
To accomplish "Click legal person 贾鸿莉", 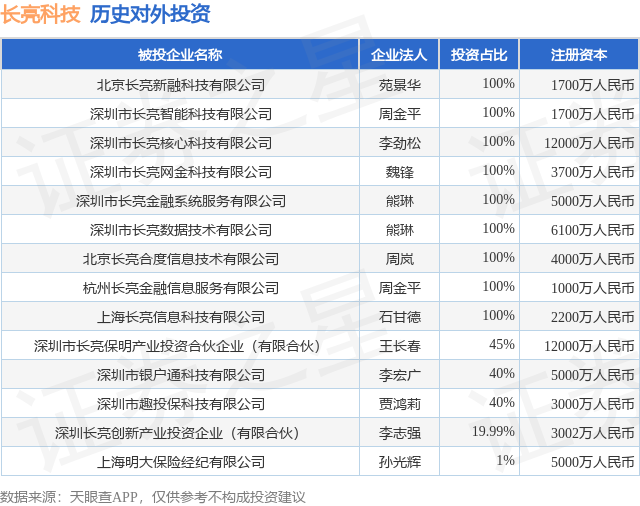I will [400, 404].
